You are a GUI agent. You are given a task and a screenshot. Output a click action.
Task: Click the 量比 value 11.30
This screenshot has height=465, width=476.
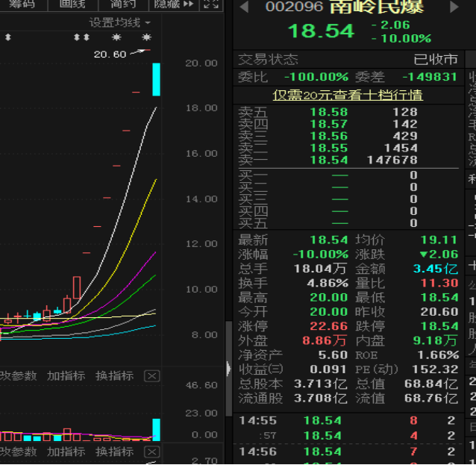tap(439, 283)
